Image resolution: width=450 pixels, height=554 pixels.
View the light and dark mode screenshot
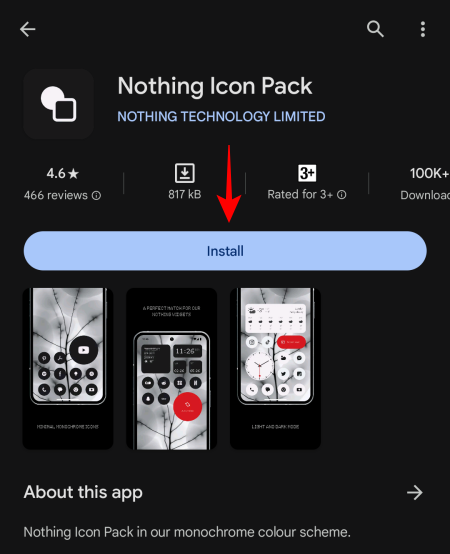click(275, 369)
